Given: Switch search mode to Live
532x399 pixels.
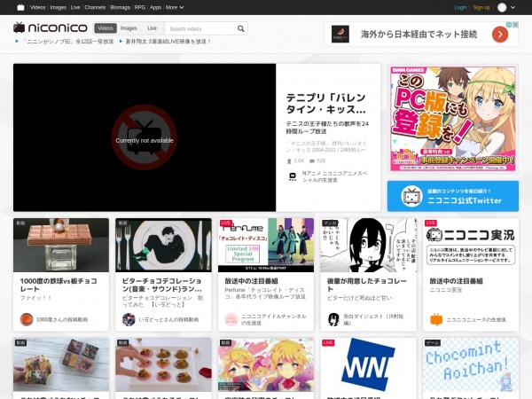Looking at the screenshot, I should click(152, 28).
